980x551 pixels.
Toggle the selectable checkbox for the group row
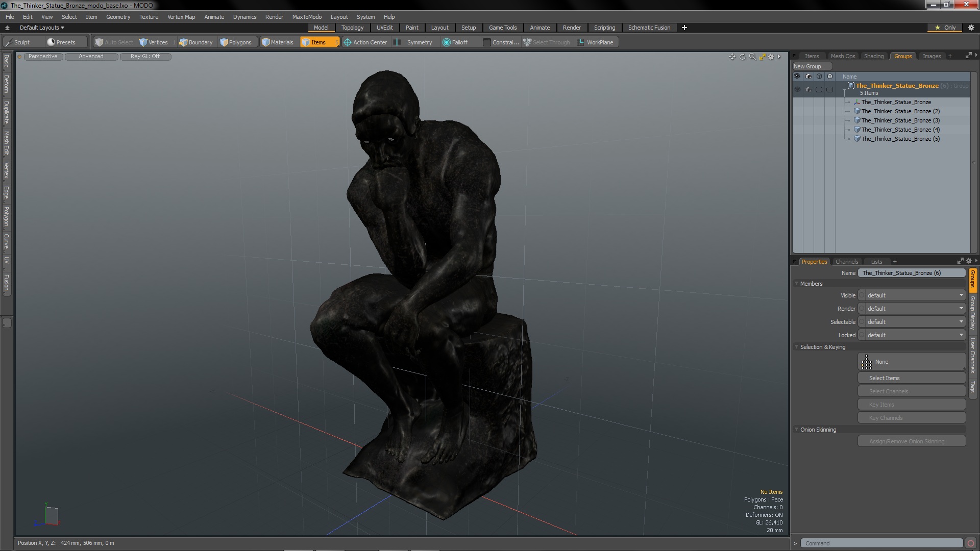coord(819,89)
